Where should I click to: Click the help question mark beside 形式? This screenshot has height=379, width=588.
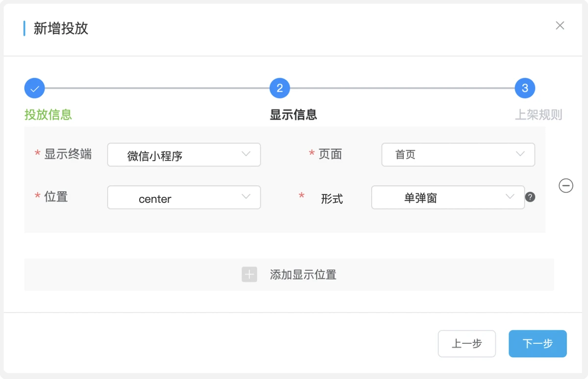530,197
